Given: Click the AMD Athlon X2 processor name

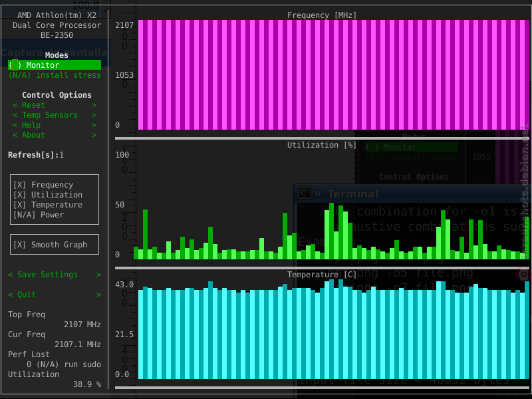Looking at the screenshot, I should click(57, 25).
